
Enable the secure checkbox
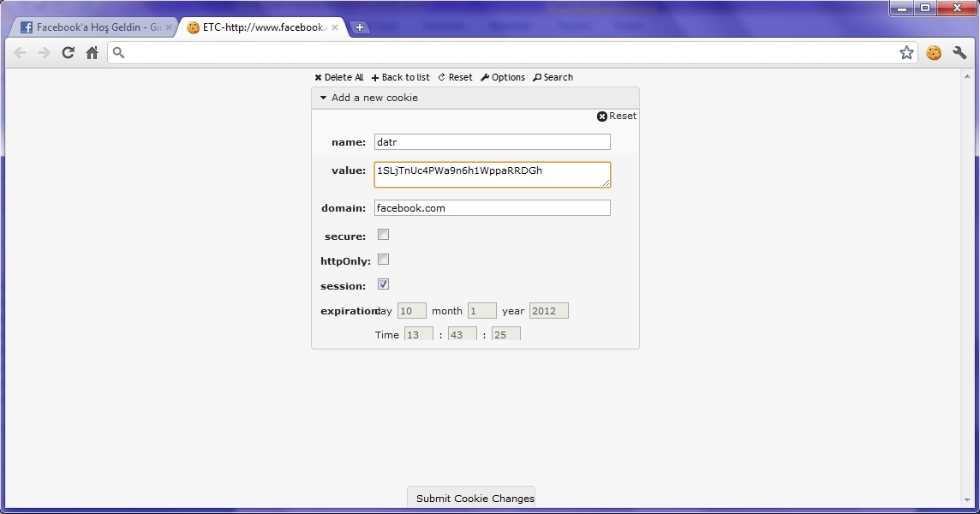coord(384,235)
